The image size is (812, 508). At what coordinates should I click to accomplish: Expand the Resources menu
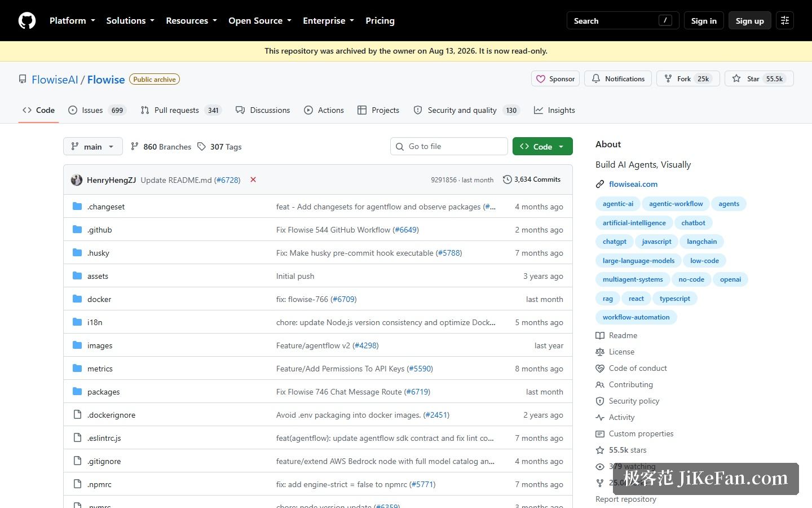191,20
